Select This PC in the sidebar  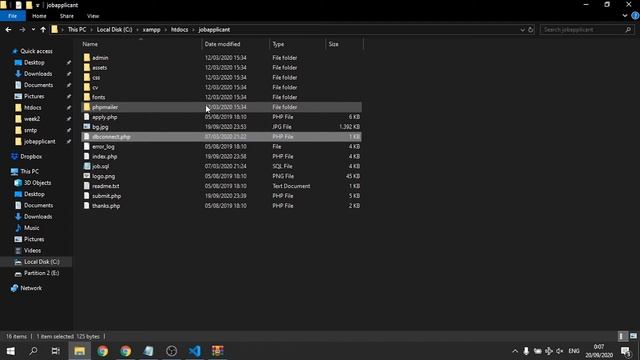tap(29, 171)
